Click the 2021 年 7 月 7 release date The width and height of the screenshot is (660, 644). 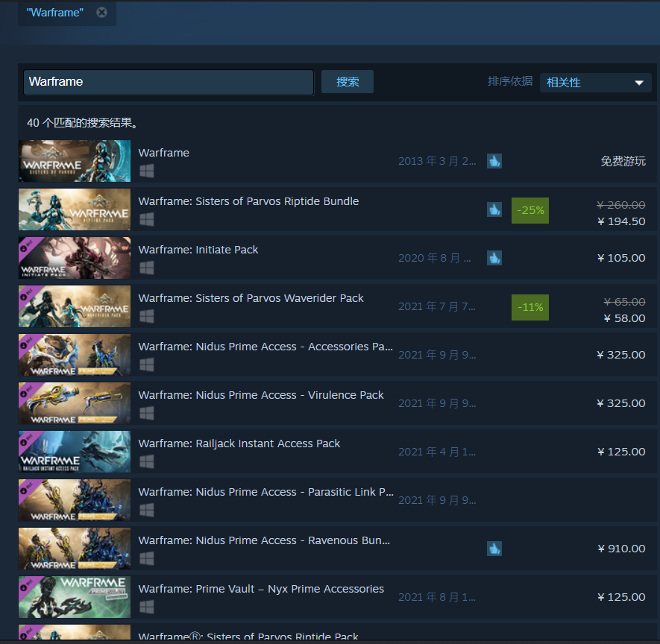[x=437, y=306]
